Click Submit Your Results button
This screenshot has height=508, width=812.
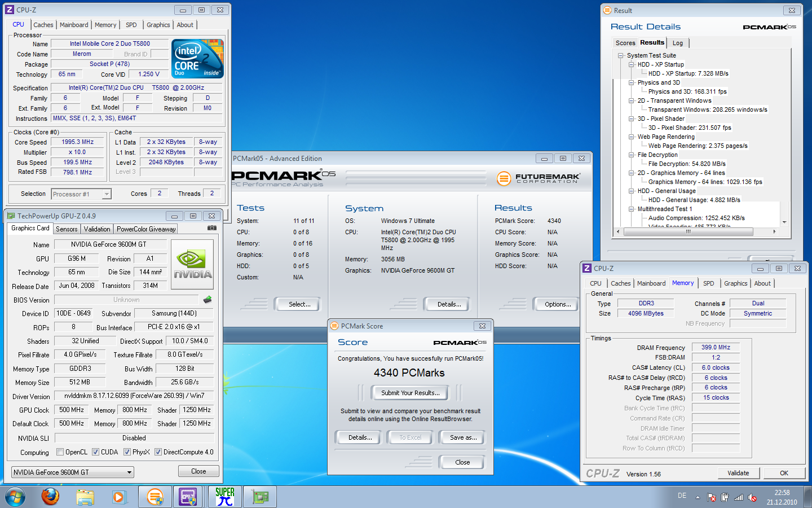(x=409, y=393)
